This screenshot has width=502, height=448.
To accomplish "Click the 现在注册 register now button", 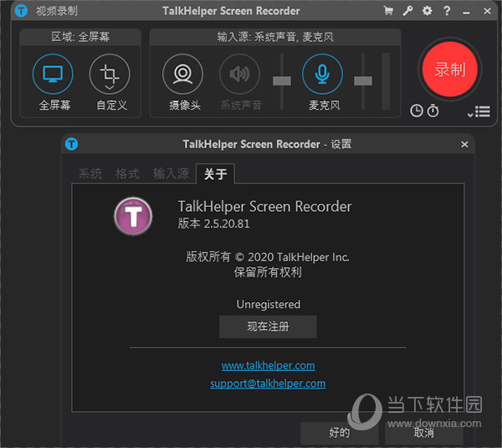I will 268,327.
